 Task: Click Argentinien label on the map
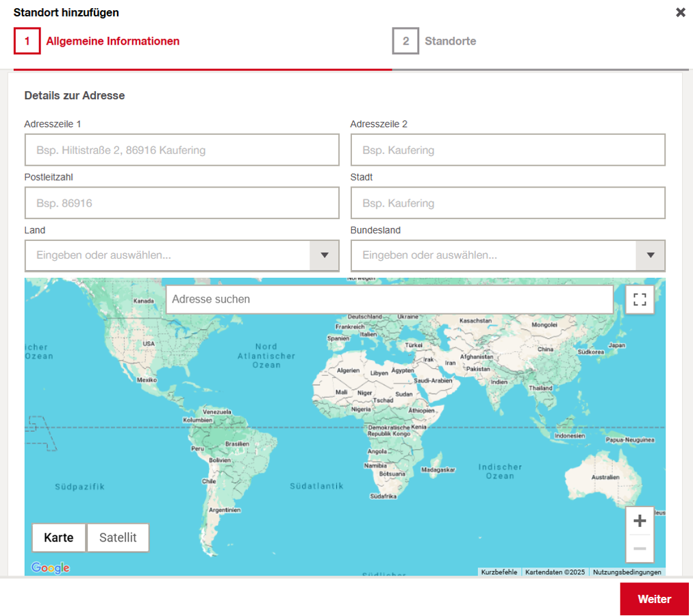(225, 510)
